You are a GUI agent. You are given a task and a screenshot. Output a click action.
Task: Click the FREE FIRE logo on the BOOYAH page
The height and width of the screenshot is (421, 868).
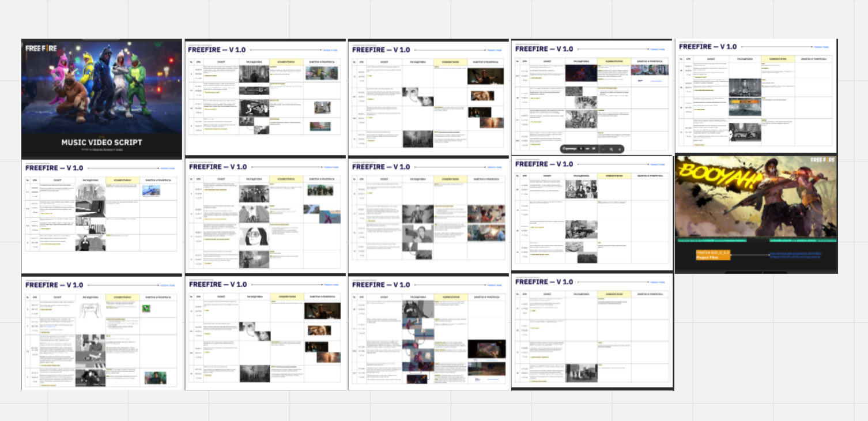pos(822,160)
